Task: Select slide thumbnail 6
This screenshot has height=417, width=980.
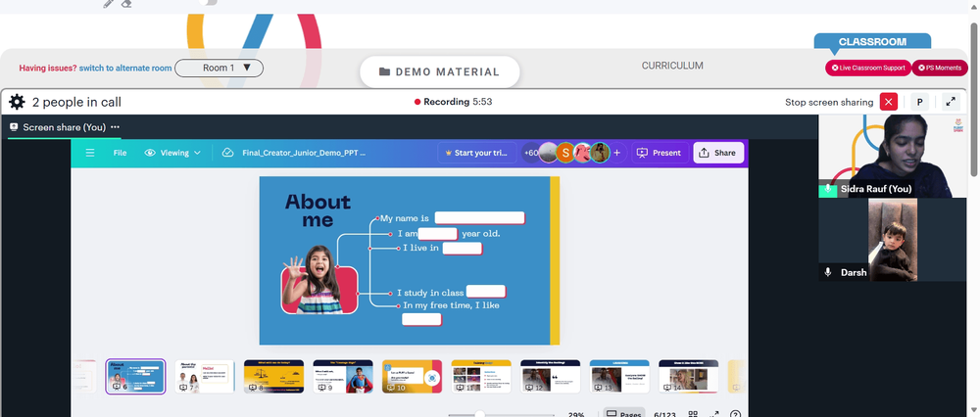Action: (135, 377)
